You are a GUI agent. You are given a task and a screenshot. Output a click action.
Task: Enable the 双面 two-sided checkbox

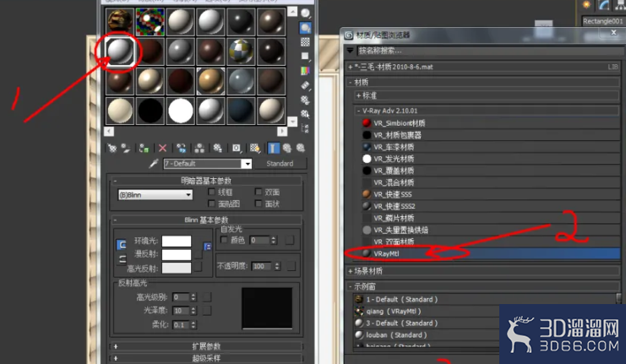(259, 192)
